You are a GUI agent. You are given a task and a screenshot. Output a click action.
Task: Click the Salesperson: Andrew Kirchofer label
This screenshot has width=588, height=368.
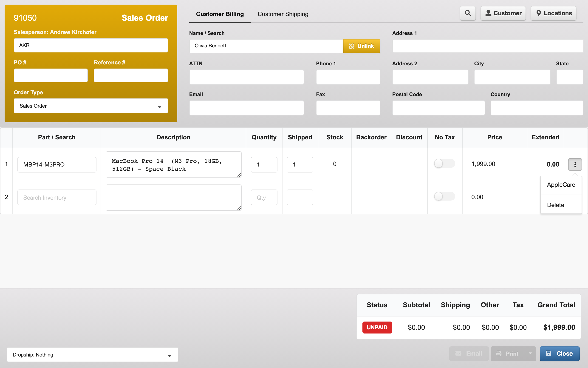(x=55, y=32)
